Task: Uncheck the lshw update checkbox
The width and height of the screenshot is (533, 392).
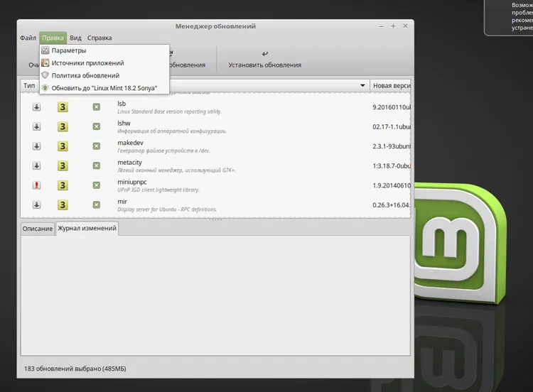Action: pos(97,126)
